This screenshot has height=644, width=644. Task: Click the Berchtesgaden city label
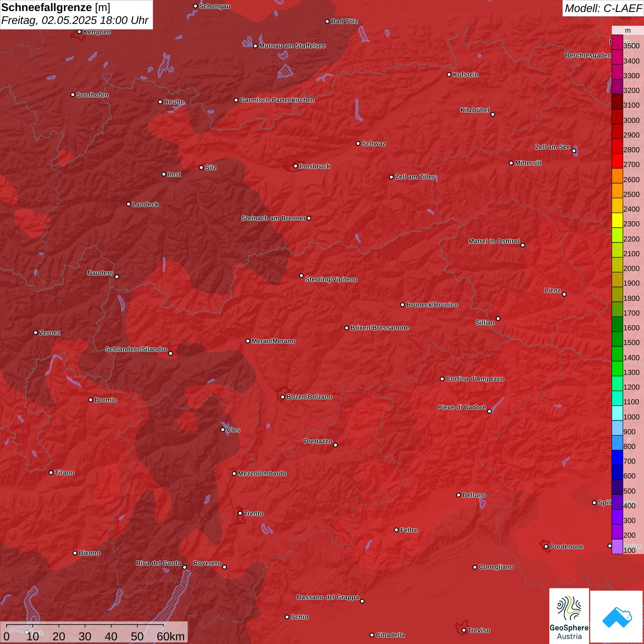(x=588, y=55)
